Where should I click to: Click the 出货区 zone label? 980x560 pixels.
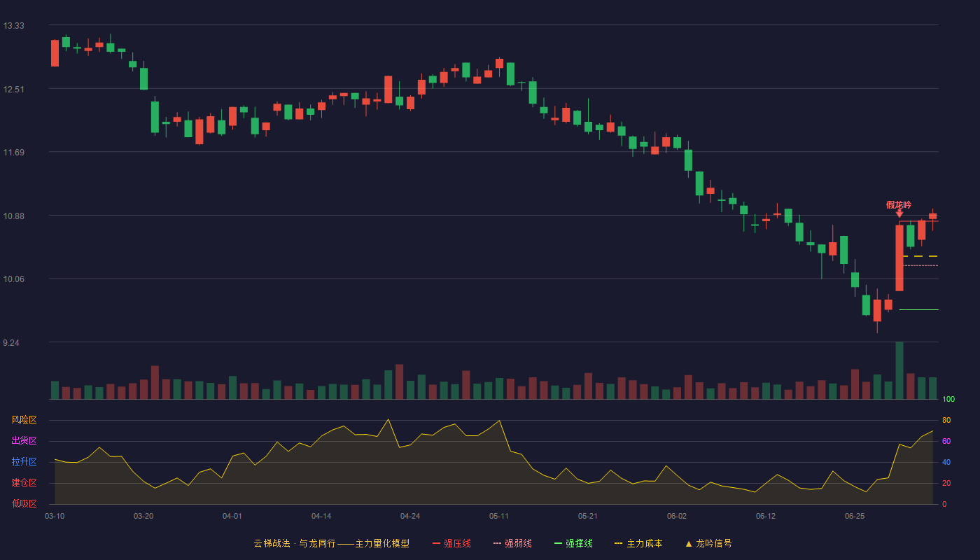pos(24,441)
